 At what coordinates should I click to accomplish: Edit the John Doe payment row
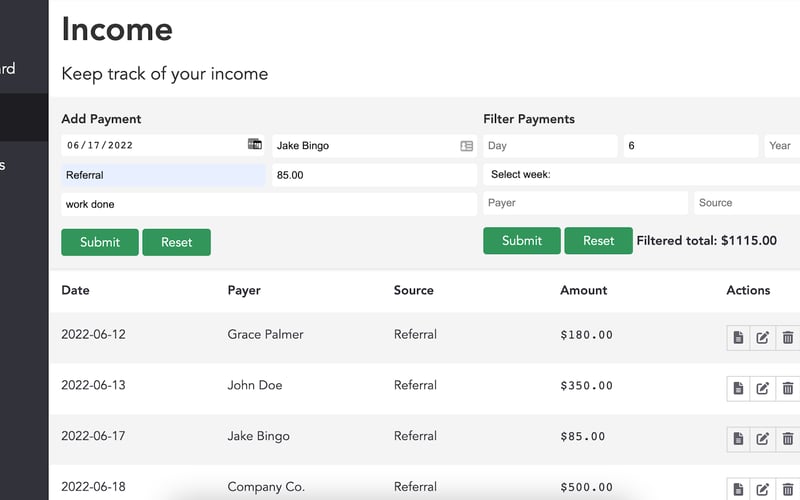762,388
